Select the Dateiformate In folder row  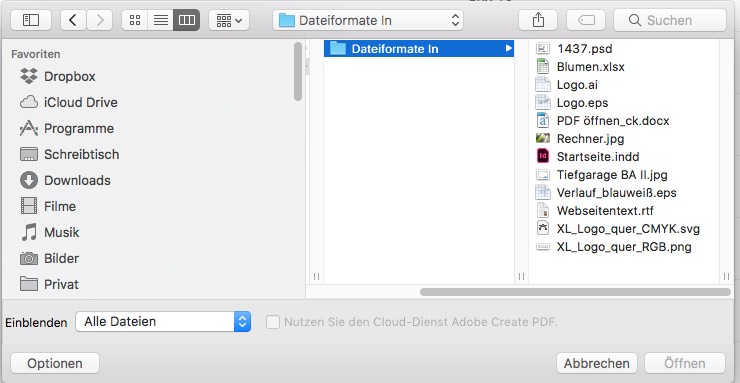pos(419,49)
